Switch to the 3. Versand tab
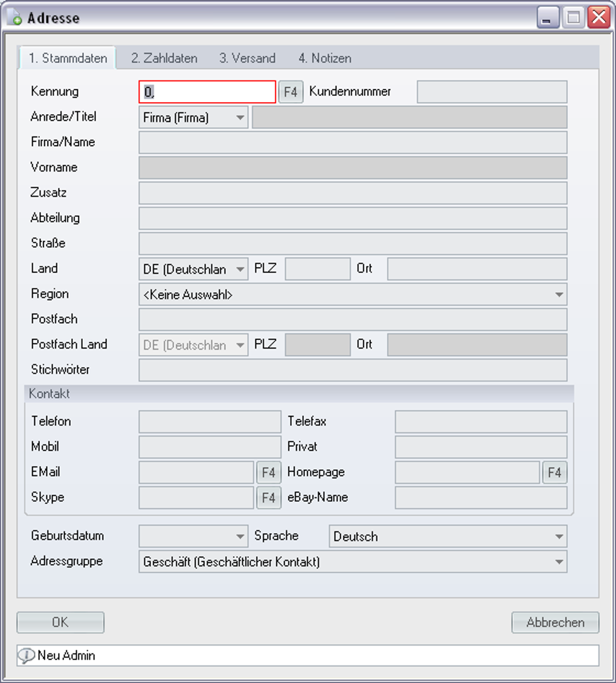 247,59
